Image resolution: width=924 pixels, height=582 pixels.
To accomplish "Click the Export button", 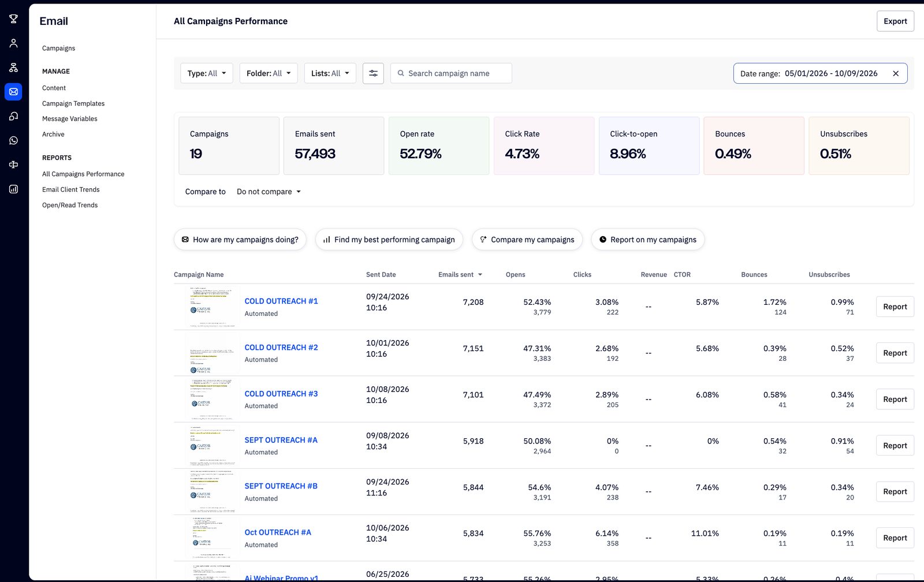I will [895, 21].
